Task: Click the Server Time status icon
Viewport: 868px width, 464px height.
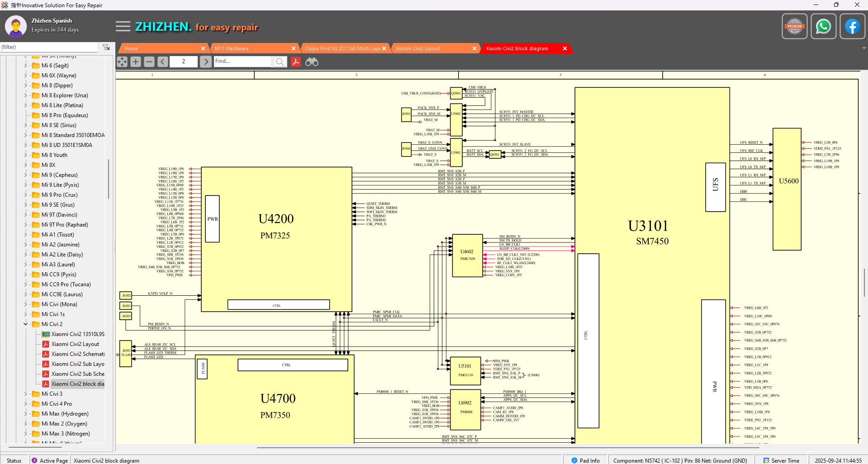Action: 766,460
